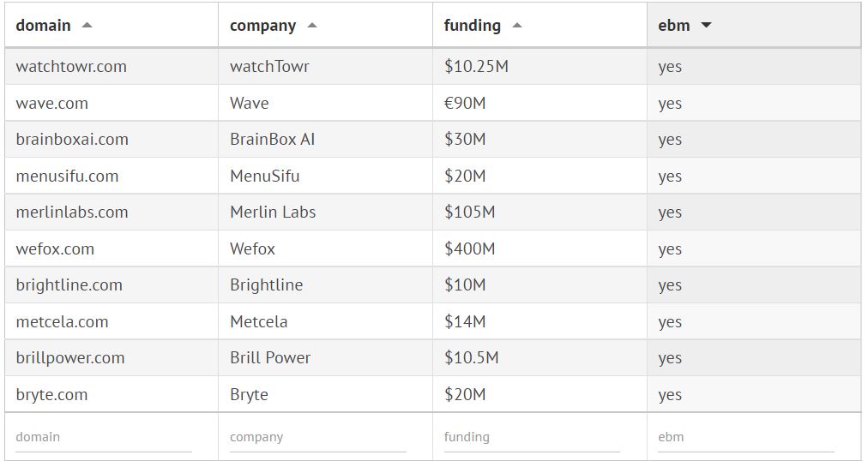Click into the funding filter field
This screenshot has height=461, width=868.
532,437
